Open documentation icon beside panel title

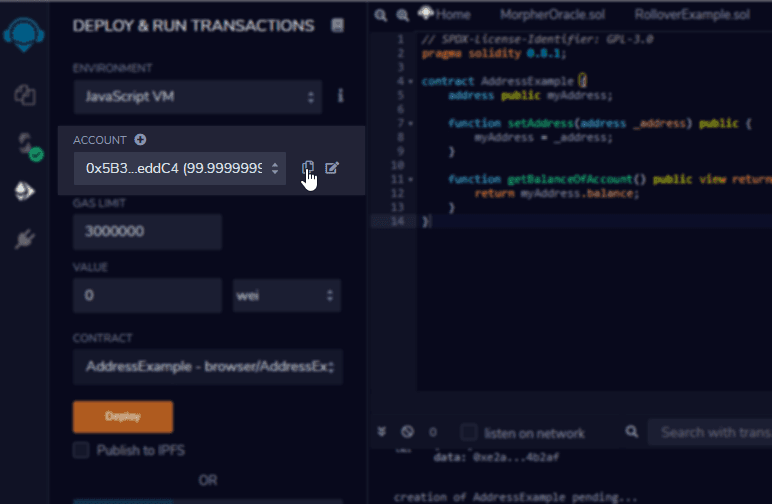coord(337,26)
